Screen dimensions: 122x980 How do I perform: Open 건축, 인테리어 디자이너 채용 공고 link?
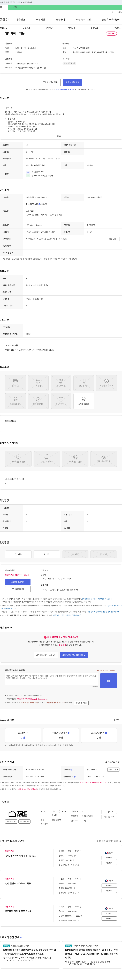[x=21, y=856]
